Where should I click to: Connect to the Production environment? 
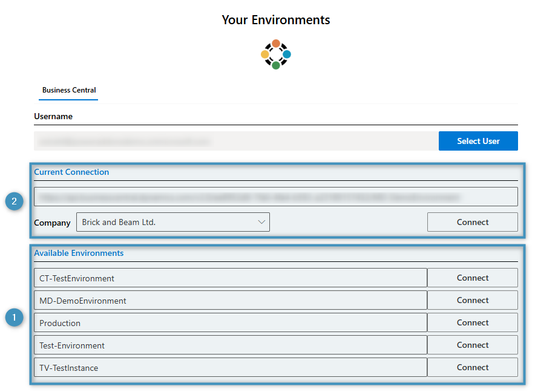473,322
